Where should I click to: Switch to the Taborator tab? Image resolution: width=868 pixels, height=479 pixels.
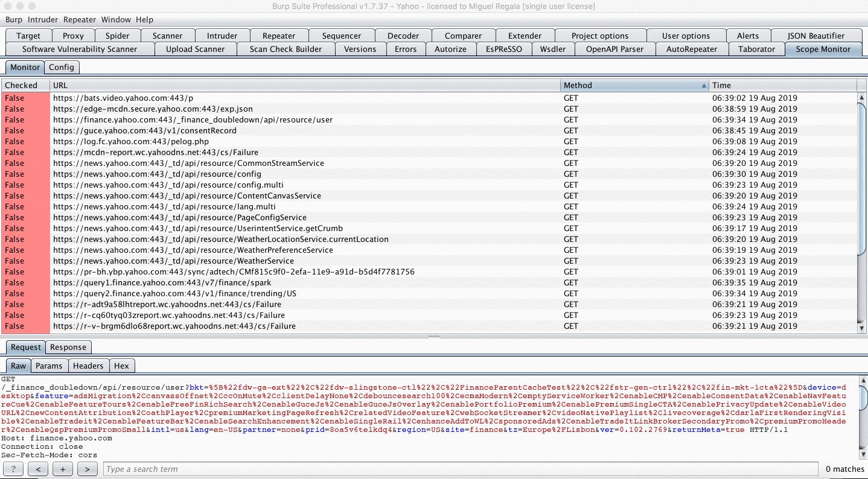click(756, 49)
